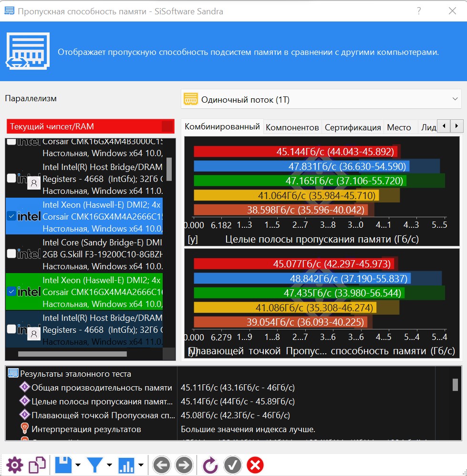Click the copy results icon
This screenshot has width=467, height=476.
click(37, 465)
